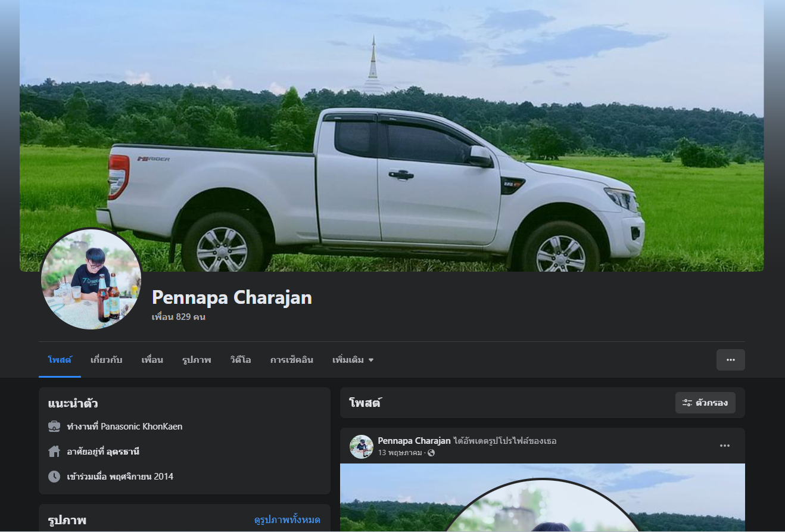Click the briefcase workplace icon

54,427
